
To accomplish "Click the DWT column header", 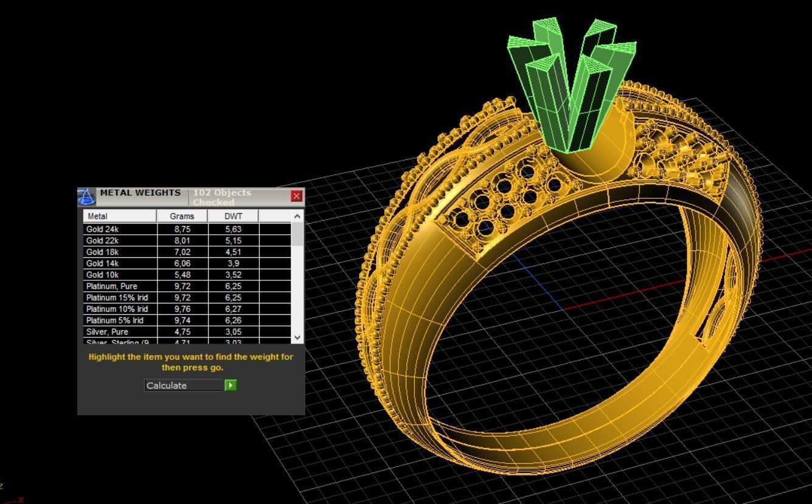I will point(233,216).
